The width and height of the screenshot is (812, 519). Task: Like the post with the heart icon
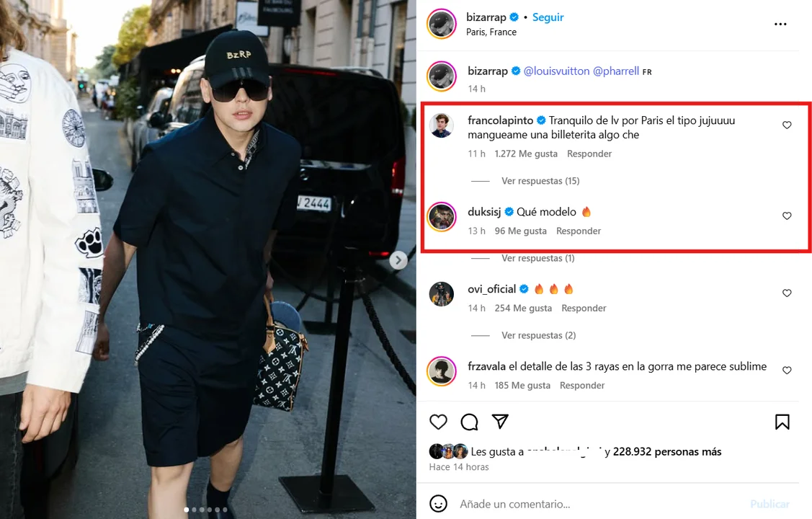tap(438, 422)
